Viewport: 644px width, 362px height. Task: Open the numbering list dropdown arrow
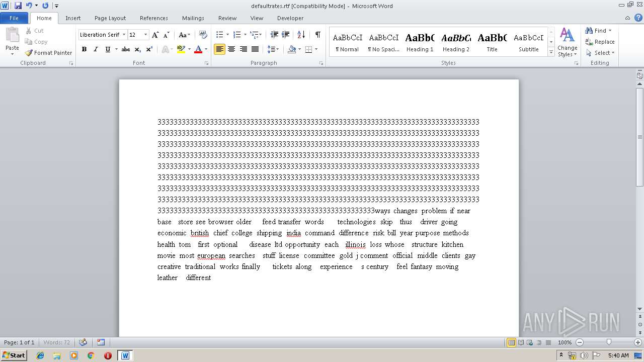click(245, 35)
